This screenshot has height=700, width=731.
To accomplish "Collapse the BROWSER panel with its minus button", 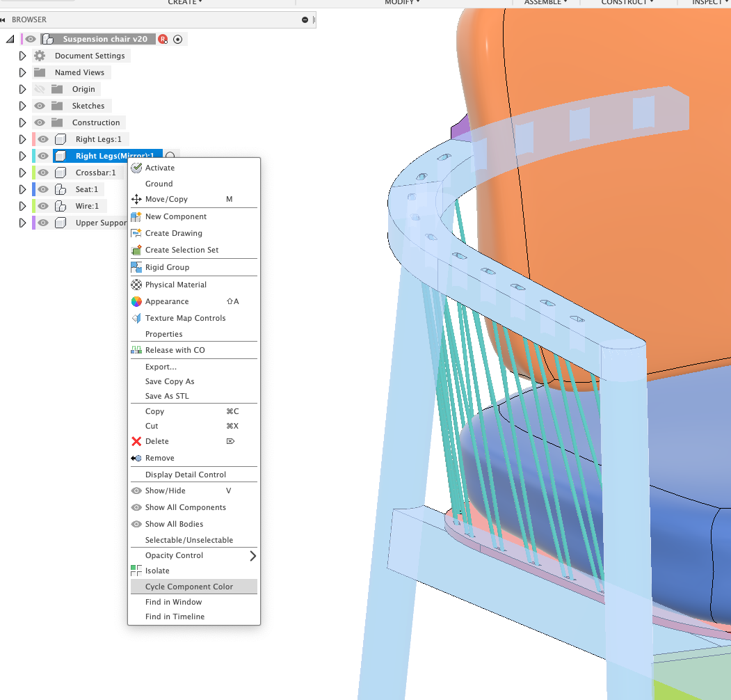I will coord(303,19).
